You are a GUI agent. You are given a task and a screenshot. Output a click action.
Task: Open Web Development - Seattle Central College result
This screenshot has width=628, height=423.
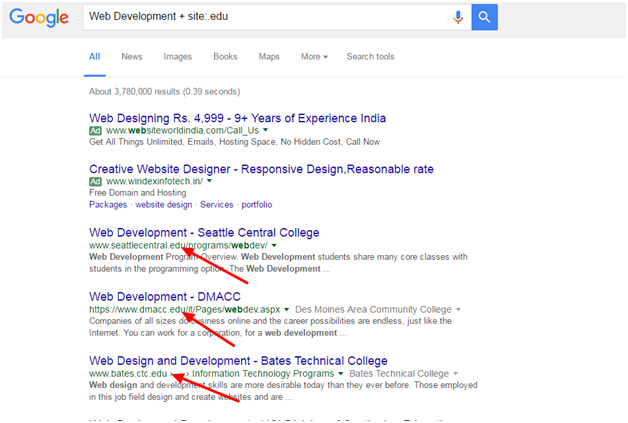click(x=204, y=232)
